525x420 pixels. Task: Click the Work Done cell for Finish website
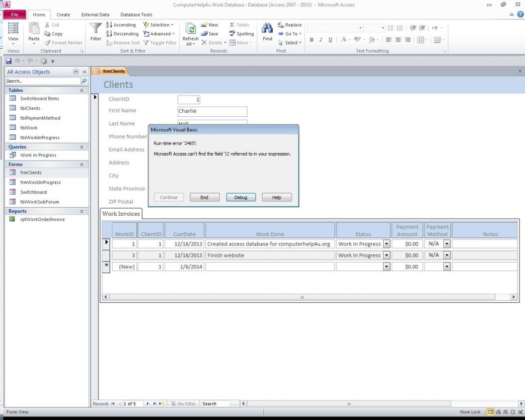tap(270, 255)
